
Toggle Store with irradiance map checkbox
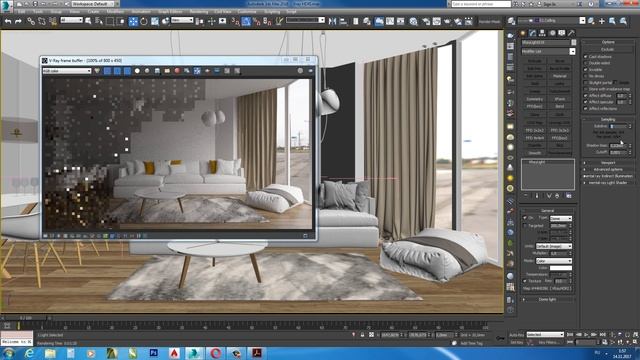[x=586, y=89]
